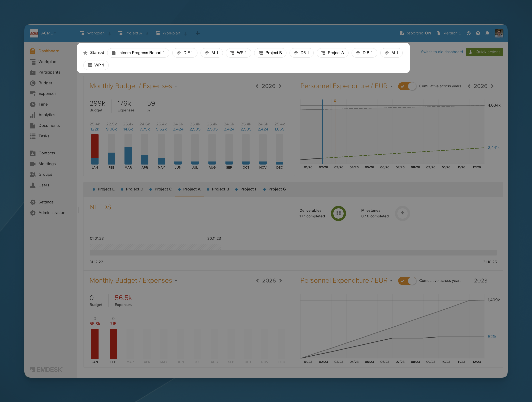Click the Deliverables green circle icon
This screenshot has height=402, width=532.
point(338,213)
